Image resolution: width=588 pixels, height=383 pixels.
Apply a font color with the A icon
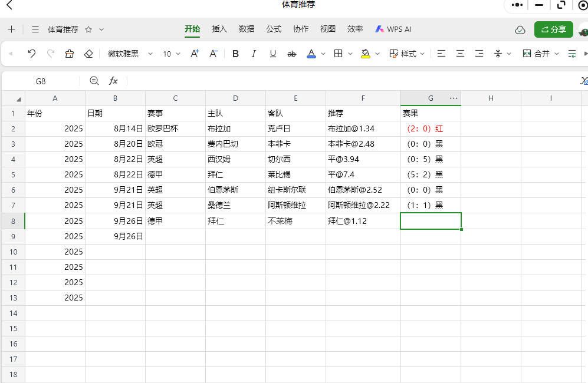pos(311,53)
